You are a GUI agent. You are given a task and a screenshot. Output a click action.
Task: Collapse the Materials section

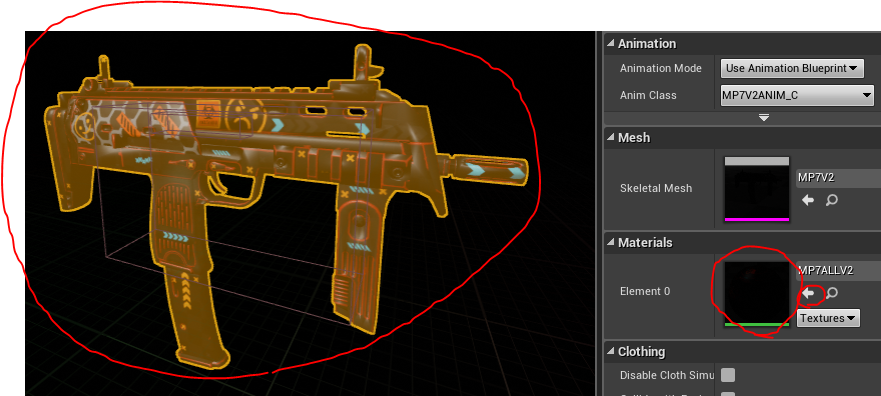(x=611, y=243)
